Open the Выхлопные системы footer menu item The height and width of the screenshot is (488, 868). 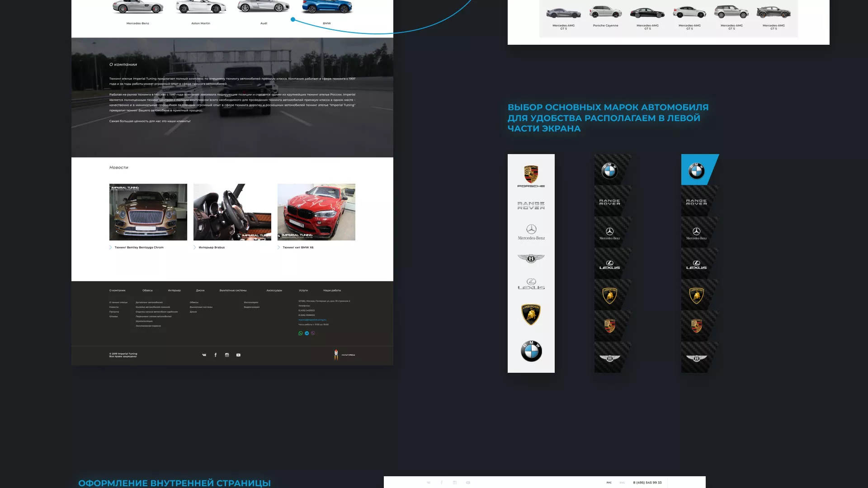[x=233, y=291]
